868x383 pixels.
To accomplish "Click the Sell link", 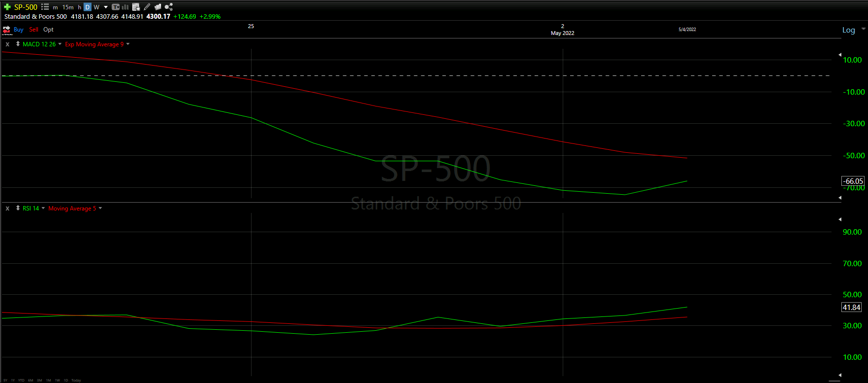I will click(34, 30).
